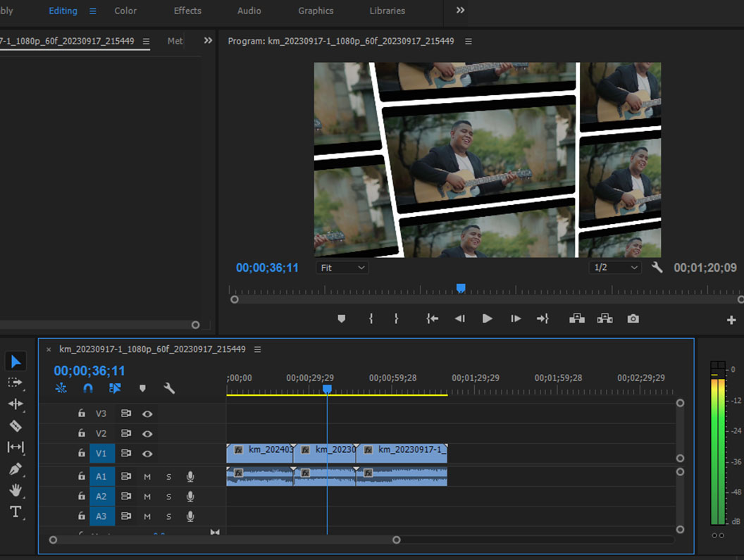Open the timeline wrench display settings
This screenshot has width=744, height=560.
tap(169, 388)
